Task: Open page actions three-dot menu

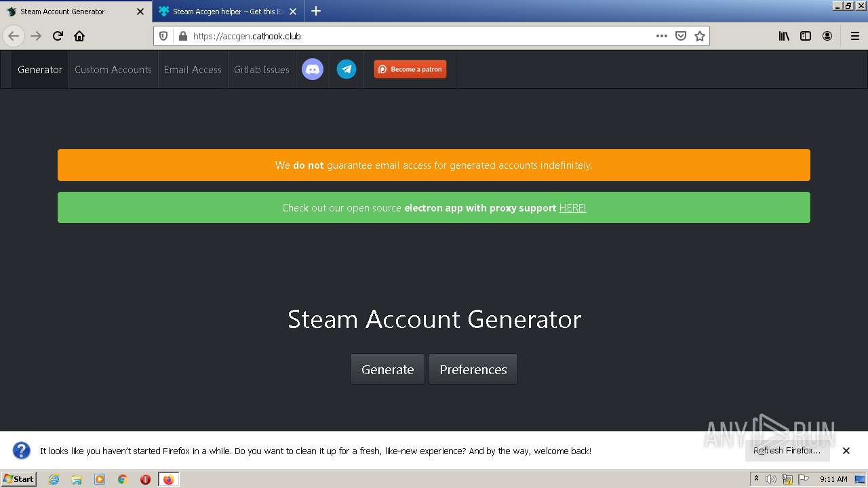Action: [662, 36]
